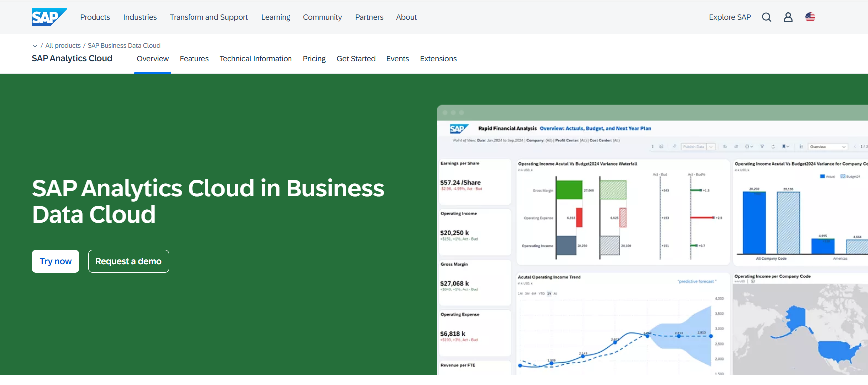Open the search icon in header
The width and height of the screenshot is (868, 385).
767,17
